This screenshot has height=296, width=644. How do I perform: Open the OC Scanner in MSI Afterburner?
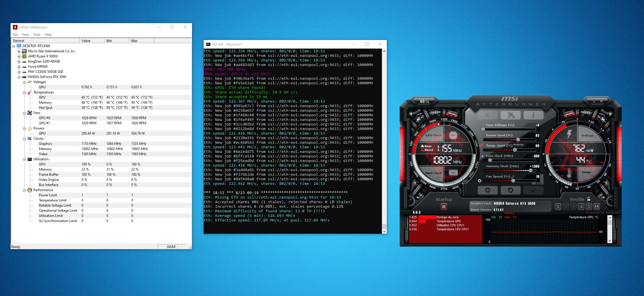point(424,101)
